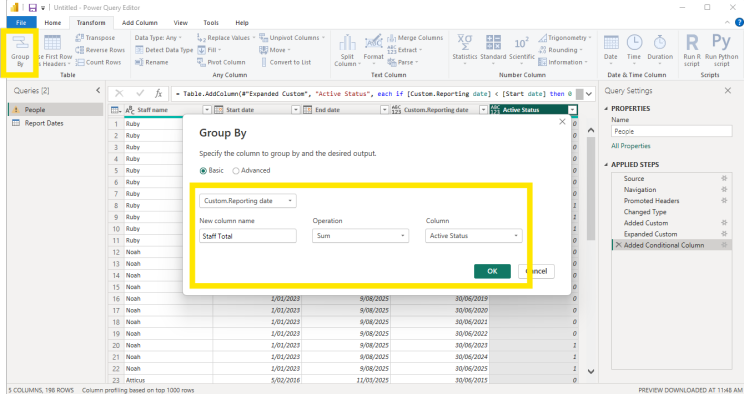This screenshot has height=394, width=744.
Task: Click Run Python script
Action: [x=721, y=50]
